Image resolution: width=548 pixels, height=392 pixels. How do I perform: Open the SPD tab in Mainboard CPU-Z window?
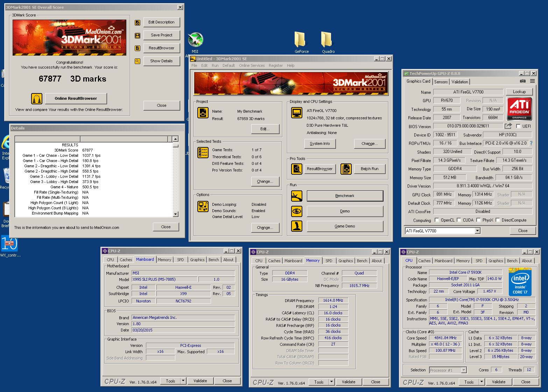point(180,260)
